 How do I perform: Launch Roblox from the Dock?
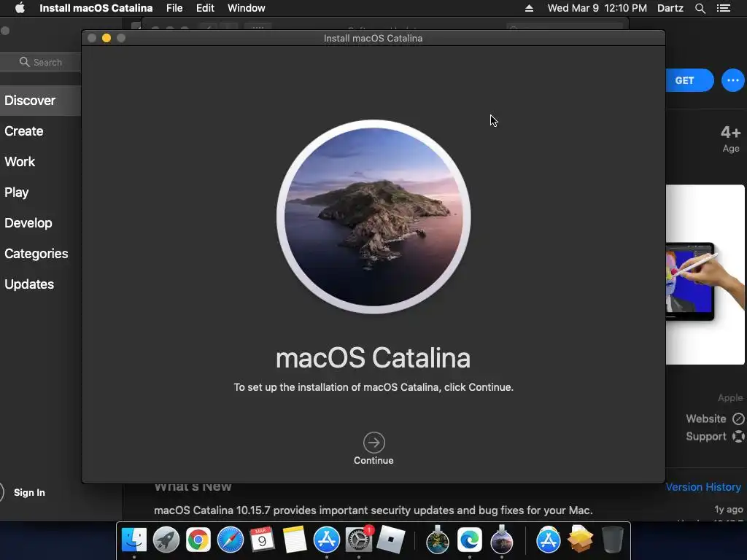point(391,540)
